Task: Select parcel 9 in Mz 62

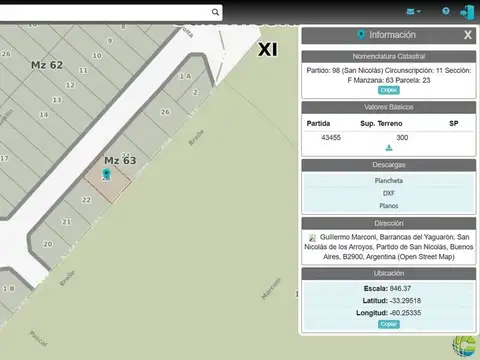Action: pyautogui.click(x=110, y=41)
